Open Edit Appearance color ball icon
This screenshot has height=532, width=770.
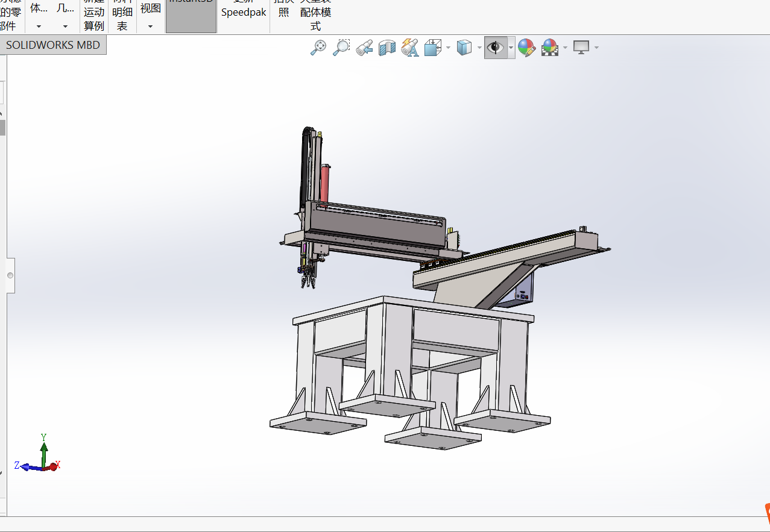(x=526, y=48)
